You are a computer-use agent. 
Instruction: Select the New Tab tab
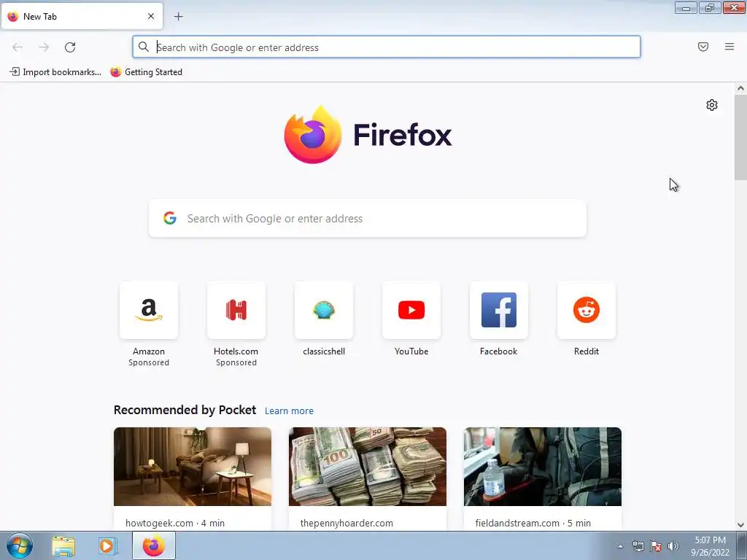tap(82, 16)
